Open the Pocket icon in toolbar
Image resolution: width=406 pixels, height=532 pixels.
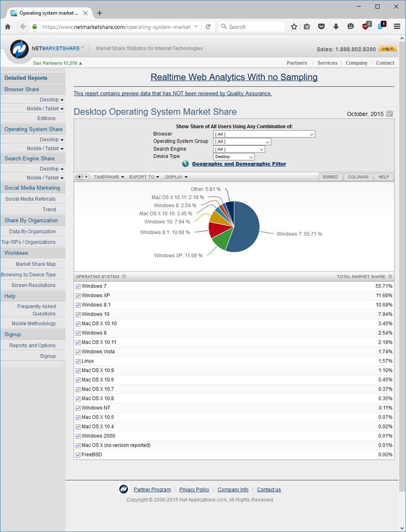click(321, 27)
